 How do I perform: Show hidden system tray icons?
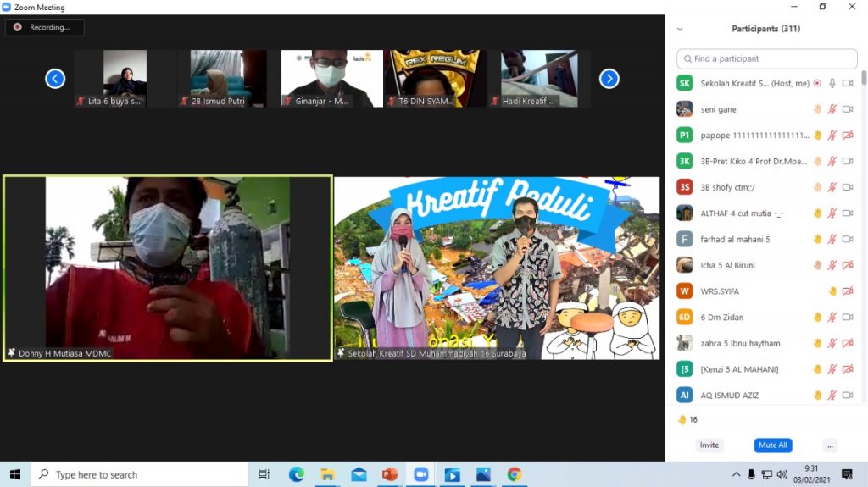(x=736, y=474)
